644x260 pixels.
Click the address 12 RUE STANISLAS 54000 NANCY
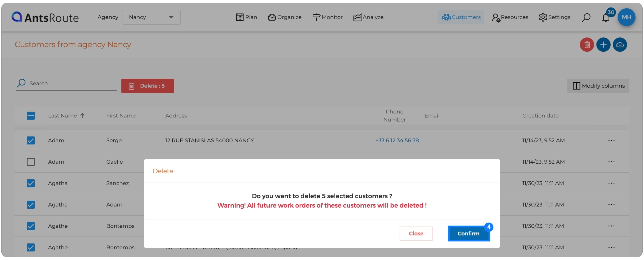click(209, 140)
